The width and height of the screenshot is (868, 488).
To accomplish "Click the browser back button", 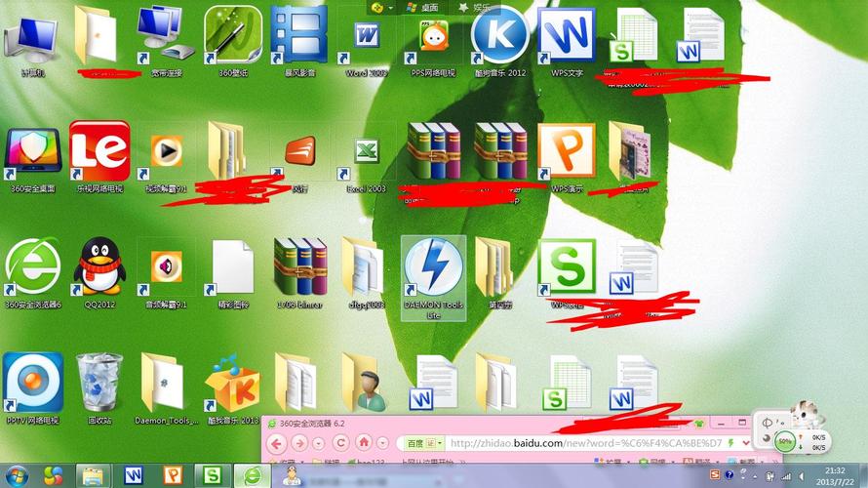I will (x=279, y=443).
